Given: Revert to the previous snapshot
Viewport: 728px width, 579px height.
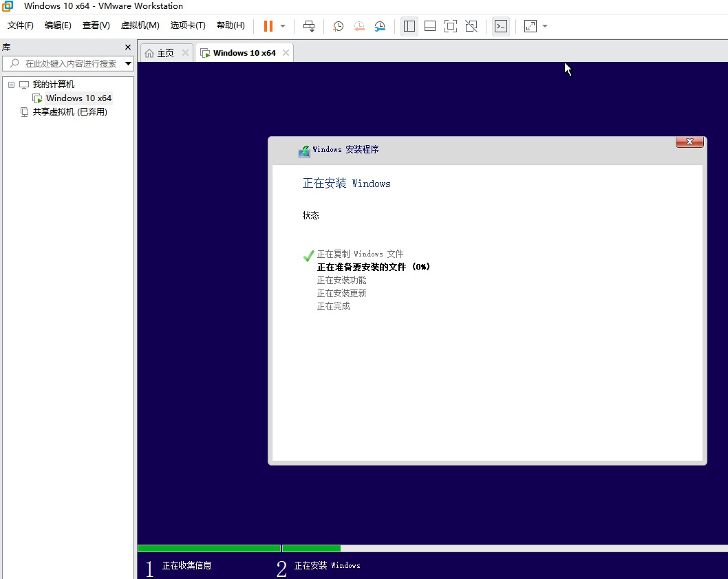Looking at the screenshot, I should [x=359, y=26].
